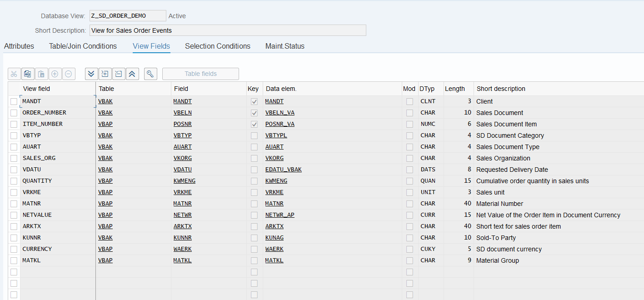Click the EDATU_VBAK data element link
This screenshot has width=644, height=300.
point(284,170)
